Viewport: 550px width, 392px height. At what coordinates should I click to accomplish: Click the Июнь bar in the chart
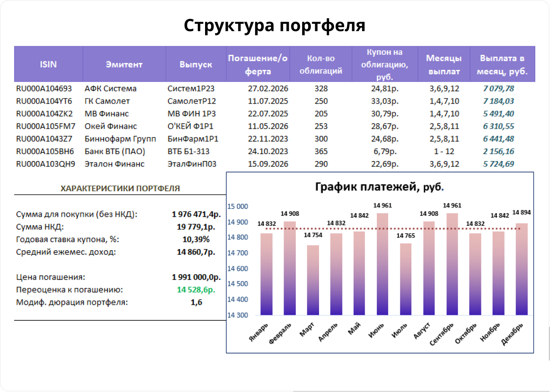382,264
